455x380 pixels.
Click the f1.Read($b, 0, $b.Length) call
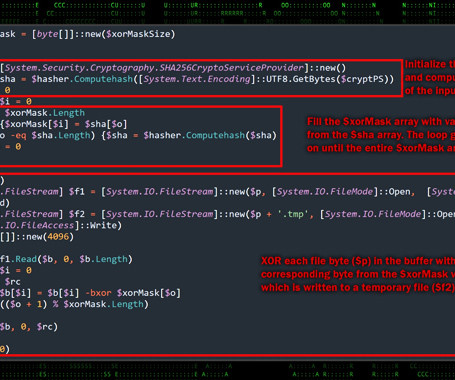click(x=66, y=259)
